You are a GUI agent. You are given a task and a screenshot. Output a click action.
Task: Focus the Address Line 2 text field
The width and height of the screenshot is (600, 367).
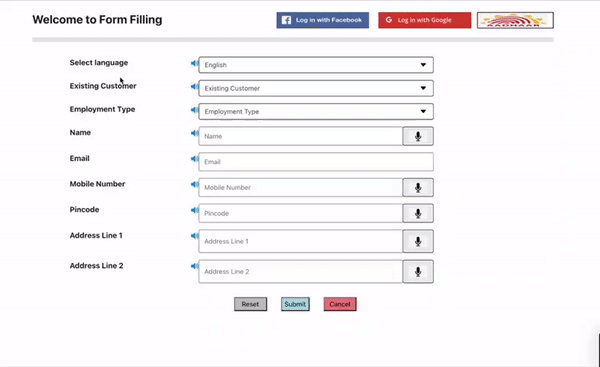(x=301, y=272)
